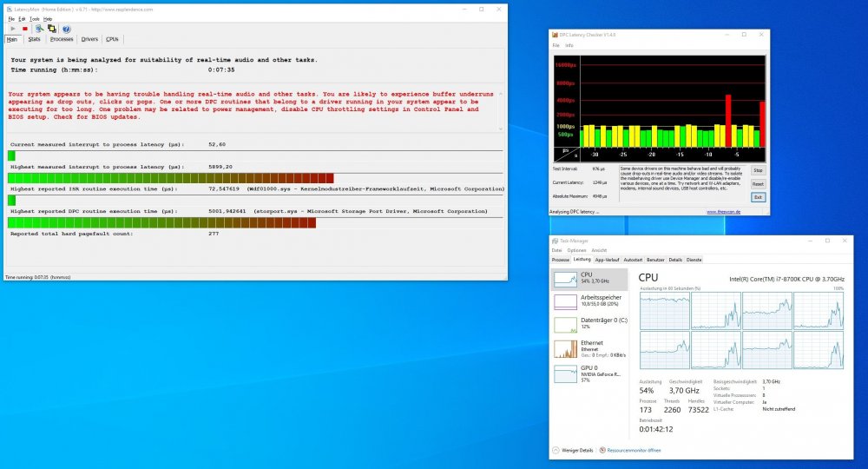The width and height of the screenshot is (868, 469).
Task: Click the Stop button in DPC Latency Checker
Action: click(x=758, y=170)
